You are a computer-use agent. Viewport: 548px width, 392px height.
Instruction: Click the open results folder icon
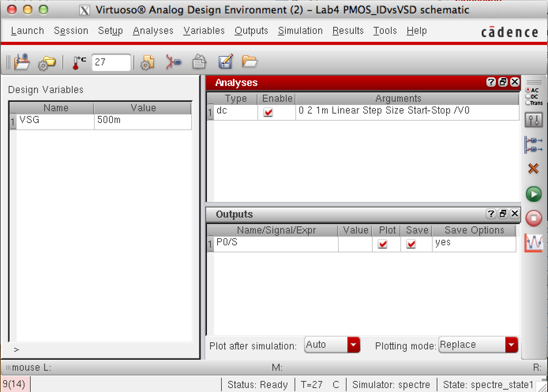pos(250,61)
